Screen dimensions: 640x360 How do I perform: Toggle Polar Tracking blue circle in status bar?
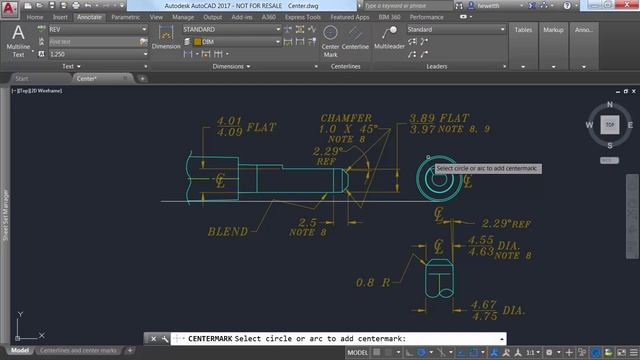(421, 352)
